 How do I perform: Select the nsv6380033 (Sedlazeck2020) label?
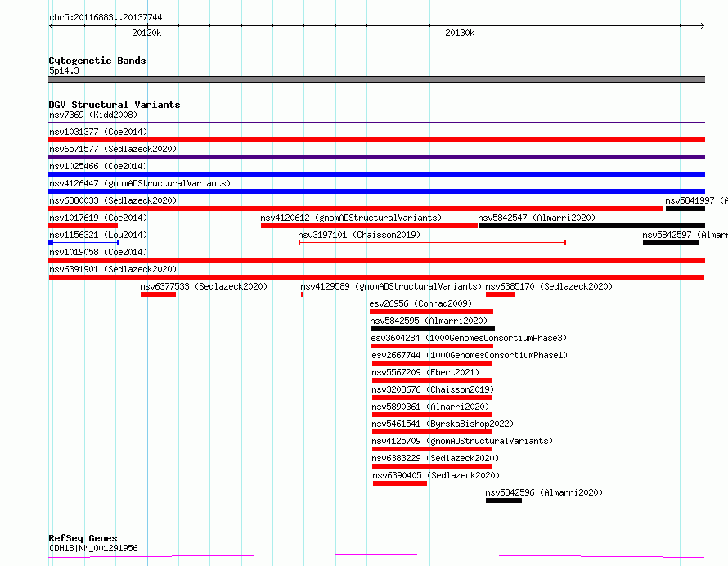[x=113, y=200]
